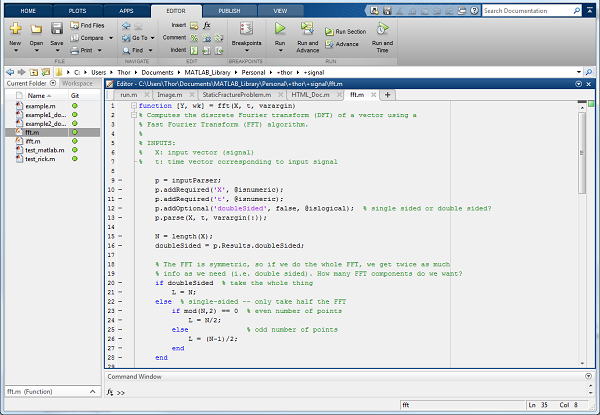Screen dimensions: 600x415
Task: Switch to the APPS ribbon tab
Action: [x=126, y=11]
